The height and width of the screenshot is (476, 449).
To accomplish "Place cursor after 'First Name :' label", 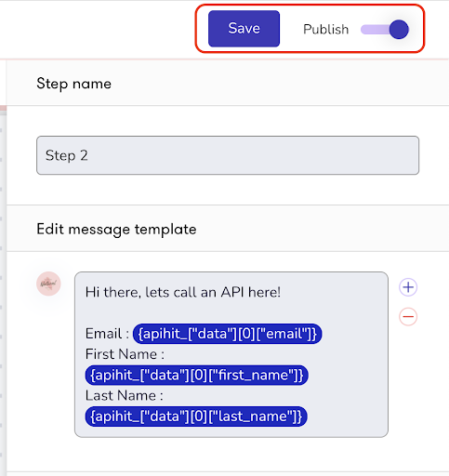I will pos(165,354).
